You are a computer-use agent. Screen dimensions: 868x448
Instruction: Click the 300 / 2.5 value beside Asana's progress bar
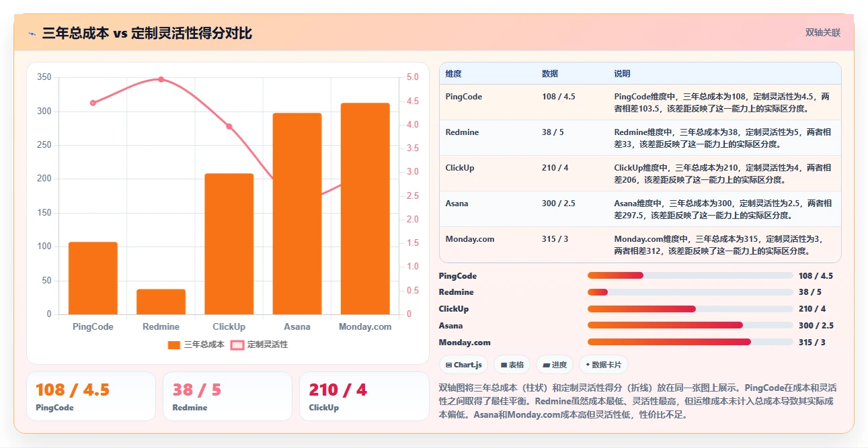coord(816,325)
